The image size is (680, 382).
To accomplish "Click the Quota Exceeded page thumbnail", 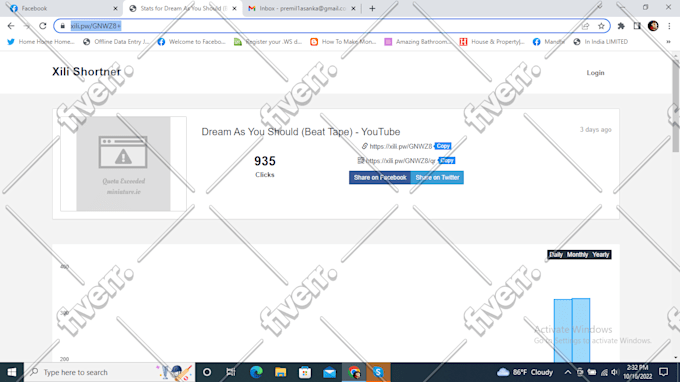I will 124,163.
